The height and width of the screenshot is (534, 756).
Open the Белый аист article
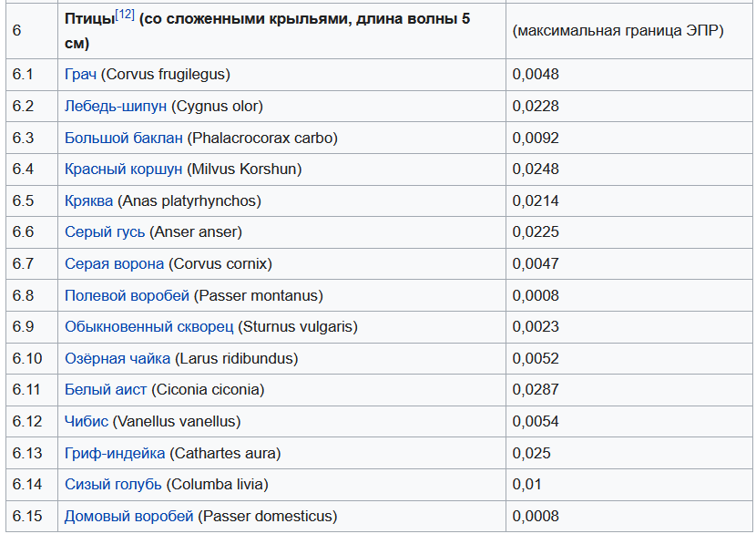pos(106,390)
